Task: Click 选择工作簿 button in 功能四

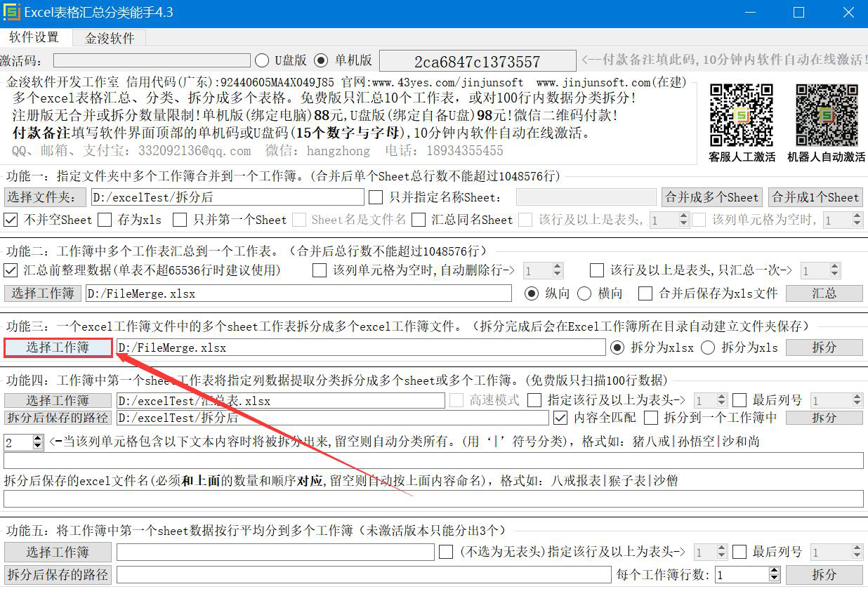Action: click(58, 400)
